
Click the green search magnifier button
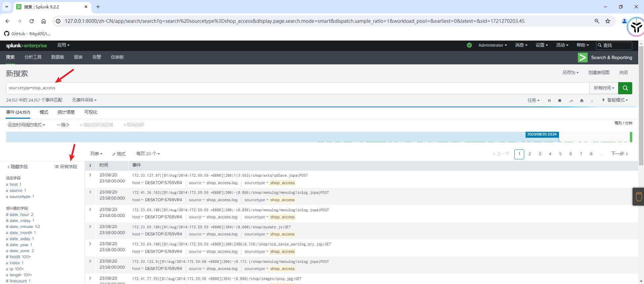pyautogui.click(x=625, y=88)
